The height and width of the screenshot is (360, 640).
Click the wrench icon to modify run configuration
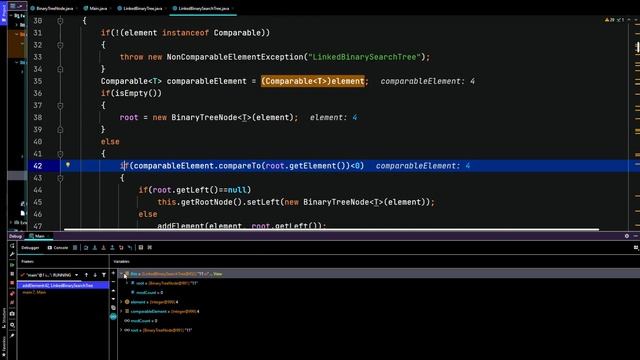tap(12, 254)
